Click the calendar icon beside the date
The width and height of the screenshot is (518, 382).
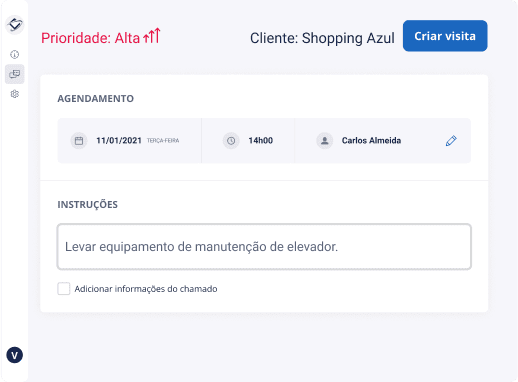[x=79, y=141]
